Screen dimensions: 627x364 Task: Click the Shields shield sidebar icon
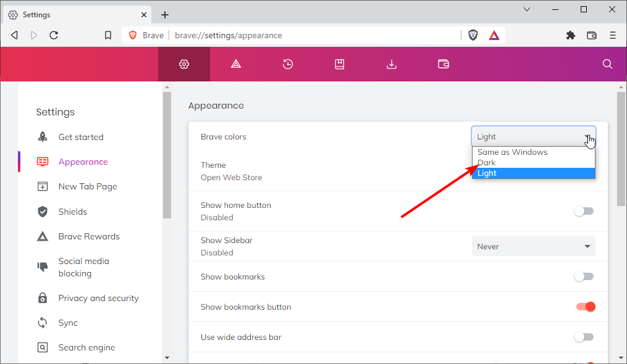(x=43, y=212)
